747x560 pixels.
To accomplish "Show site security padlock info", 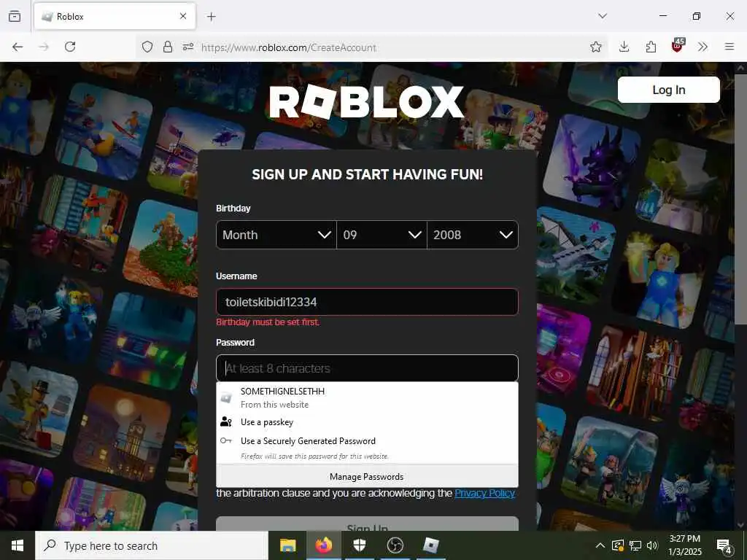I will (168, 47).
